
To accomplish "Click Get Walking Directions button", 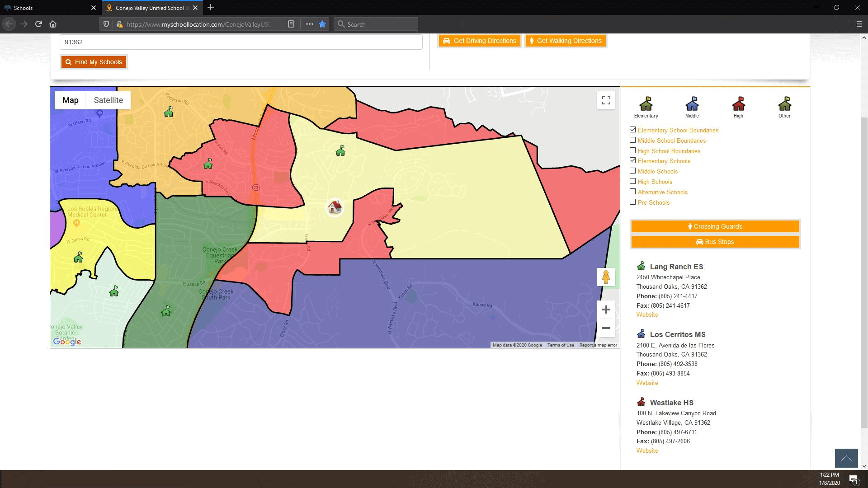I will tap(565, 41).
